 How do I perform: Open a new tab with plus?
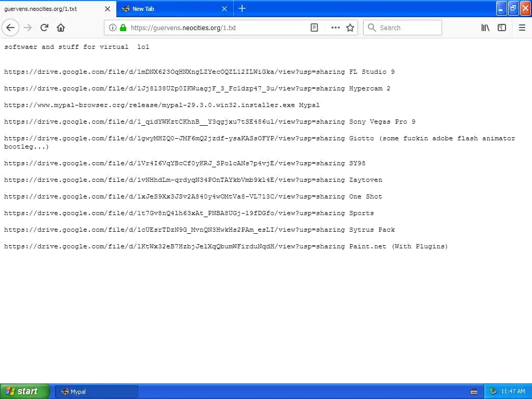tap(242, 8)
